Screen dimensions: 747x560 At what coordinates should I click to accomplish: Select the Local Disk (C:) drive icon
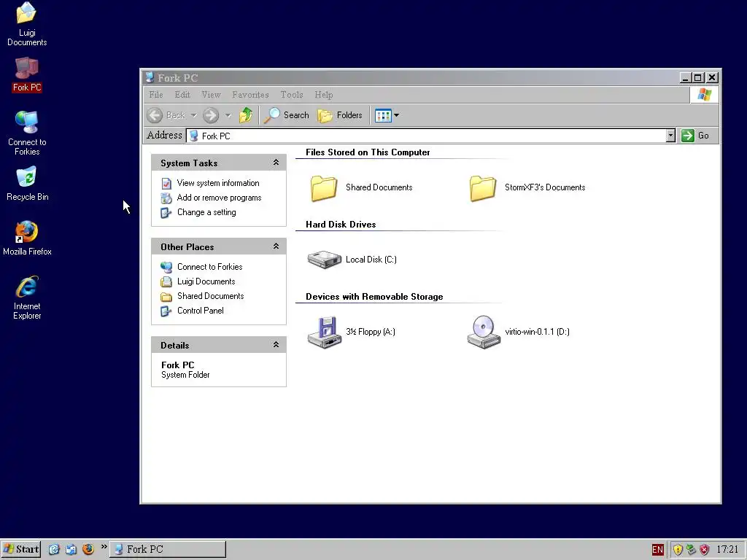[324, 260]
